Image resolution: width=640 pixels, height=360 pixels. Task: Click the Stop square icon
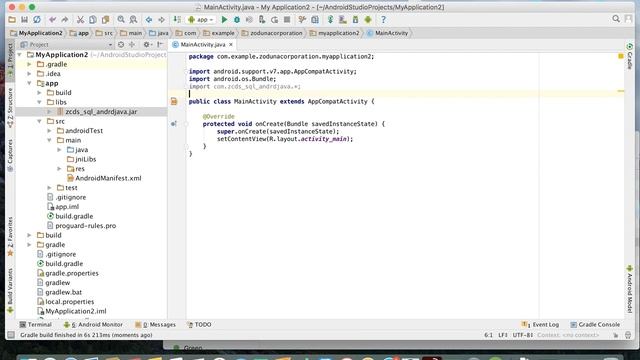(287, 20)
